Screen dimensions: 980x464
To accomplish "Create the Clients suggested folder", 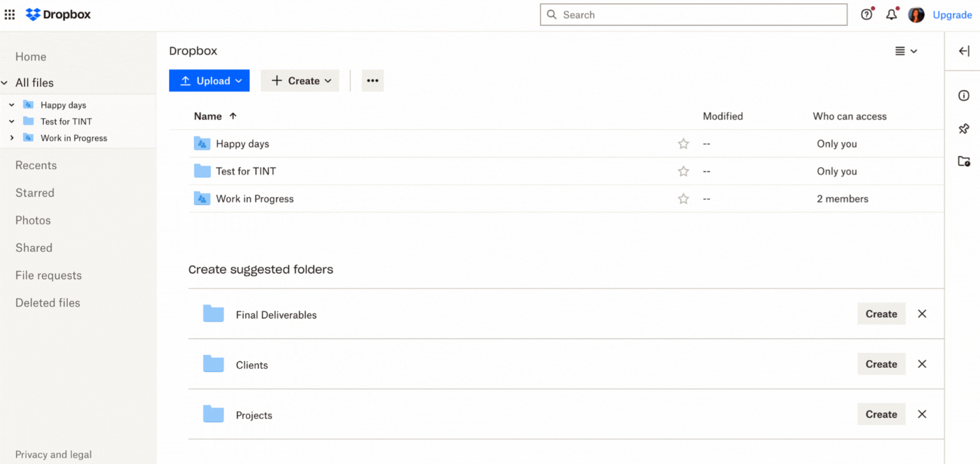I will (881, 364).
